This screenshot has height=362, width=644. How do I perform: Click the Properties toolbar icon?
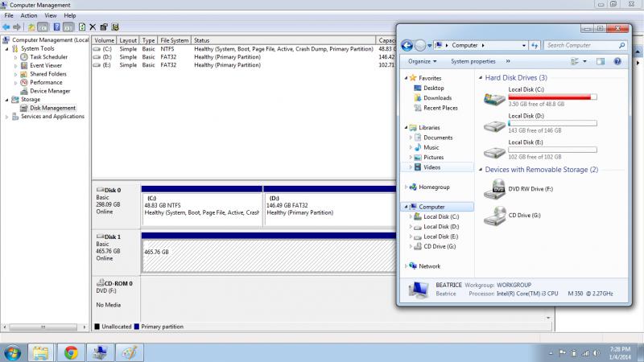pyautogui.click(x=104, y=27)
